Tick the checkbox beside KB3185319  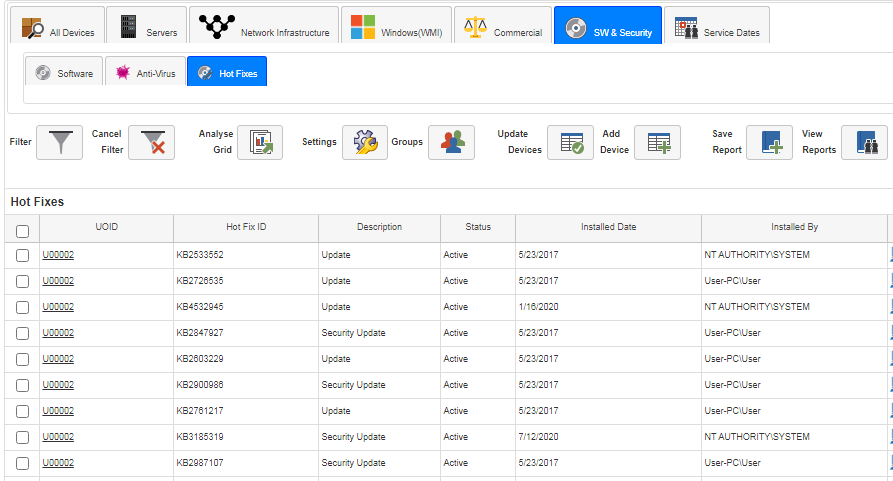coord(22,437)
